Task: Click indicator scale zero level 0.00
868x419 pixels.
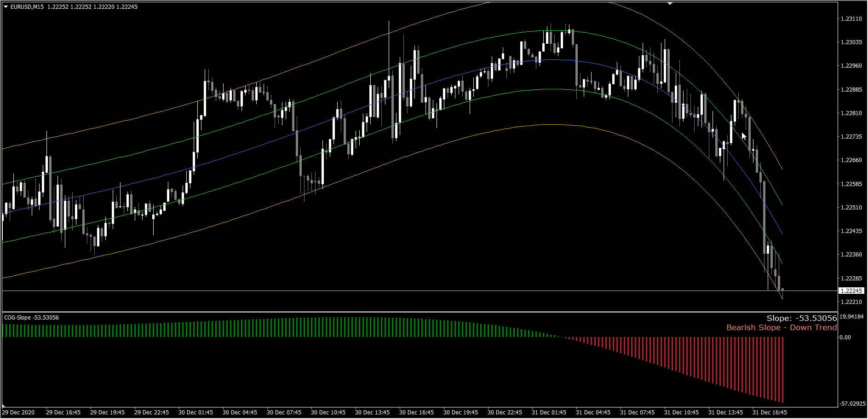Action: coord(845,338)
